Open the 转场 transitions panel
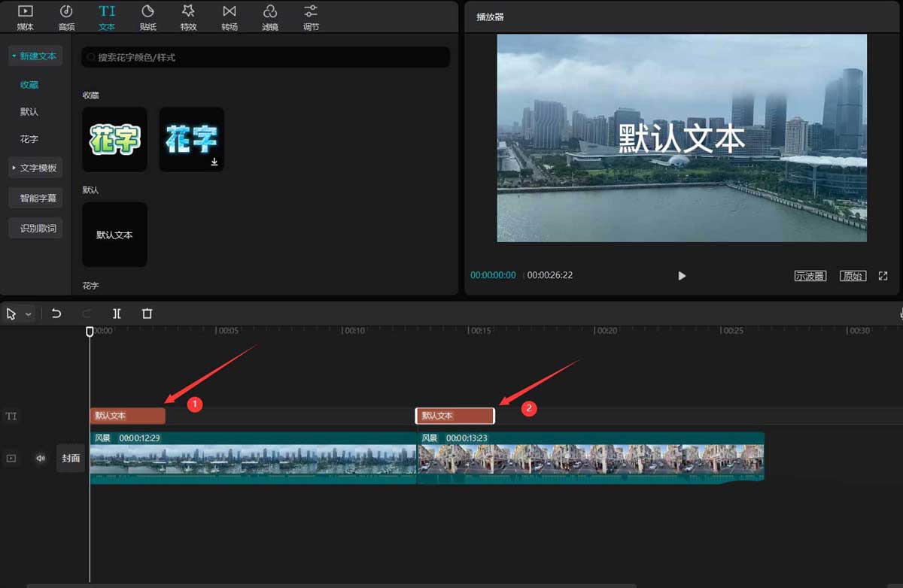The height and width of the screenshot is (588, 903). coord(229,17)
